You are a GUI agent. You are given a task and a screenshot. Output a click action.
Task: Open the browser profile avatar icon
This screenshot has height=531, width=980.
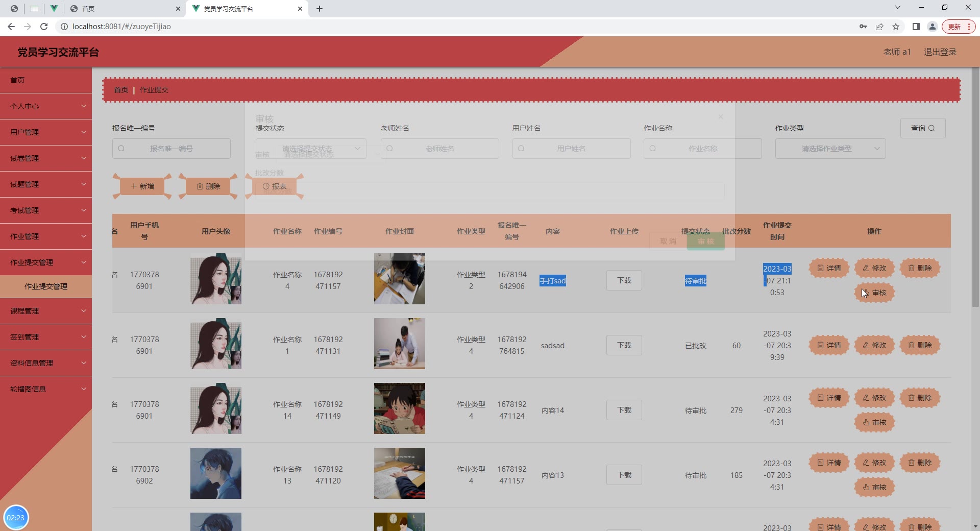pos(933,27)
